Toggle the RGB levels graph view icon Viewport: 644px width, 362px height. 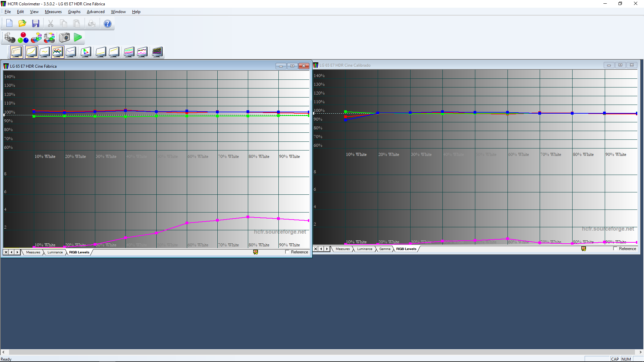pos(58,52)
